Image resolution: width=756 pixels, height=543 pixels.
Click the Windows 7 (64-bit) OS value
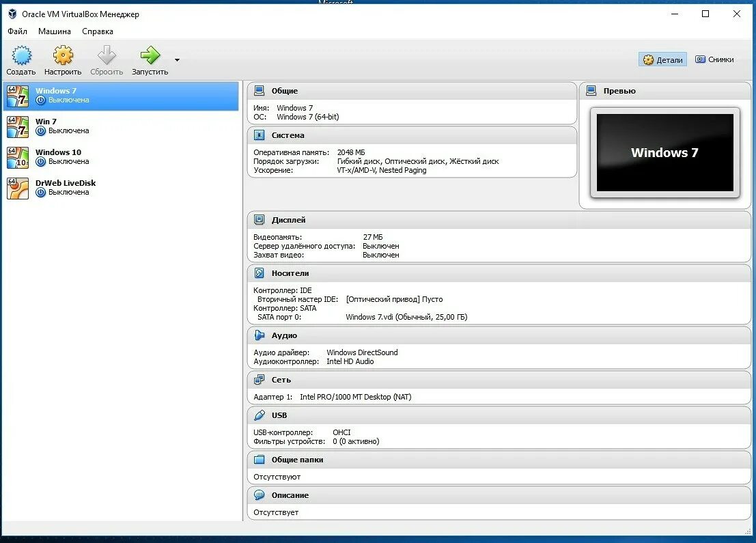pos(307,117)
